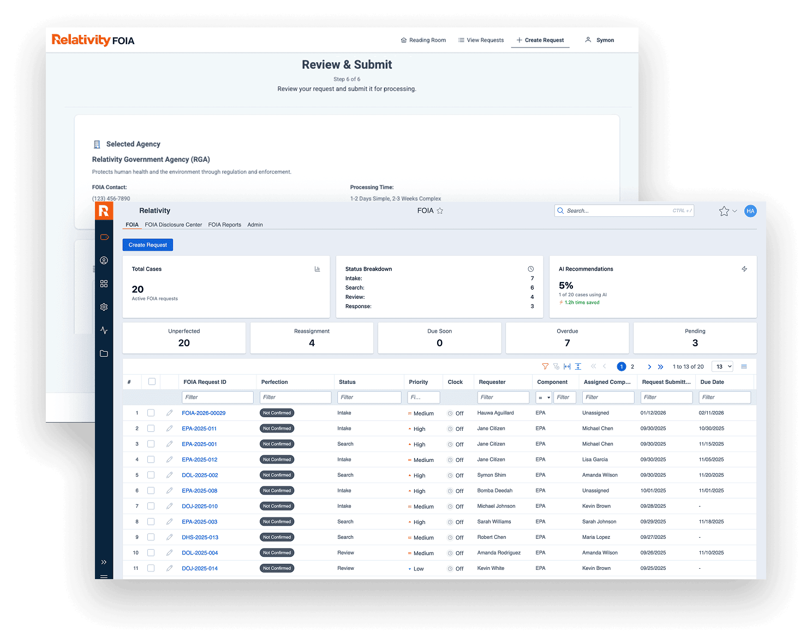Edit FOIA-2026-00029 with pencil icon

coord(170,413)
